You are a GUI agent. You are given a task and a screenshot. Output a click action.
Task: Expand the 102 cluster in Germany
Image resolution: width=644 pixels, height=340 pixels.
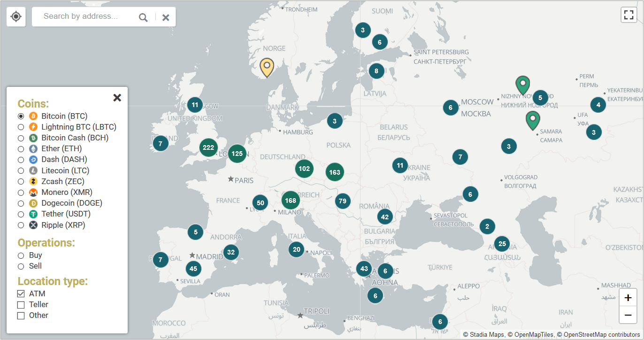[304, 169]
